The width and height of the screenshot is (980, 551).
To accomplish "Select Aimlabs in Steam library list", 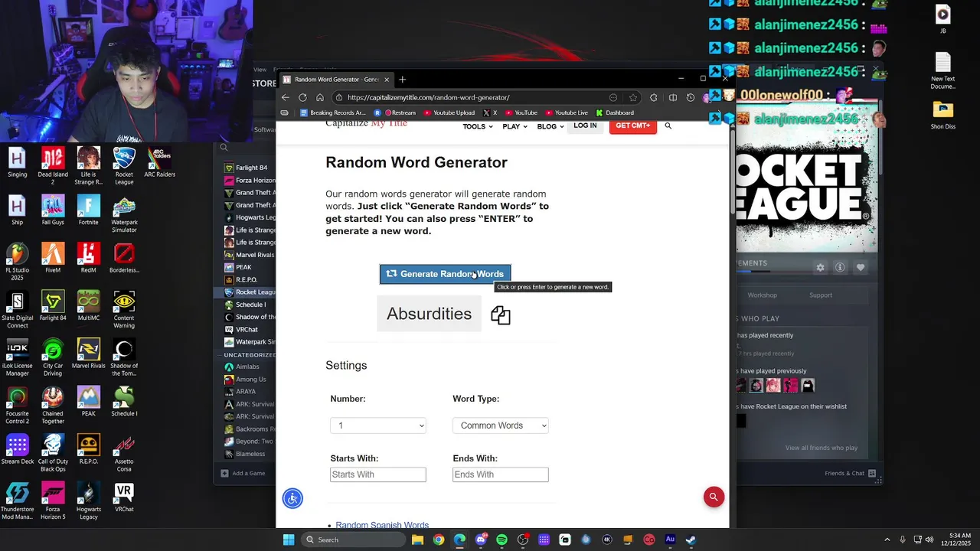I will (241, 367).
